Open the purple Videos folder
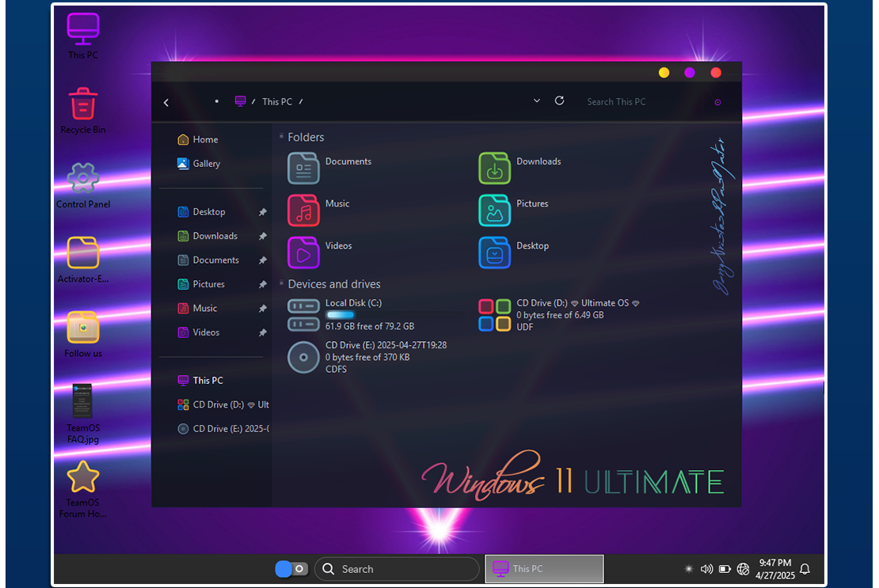Image resolution: width=879 pixels, height=588 pixels. click(x=304, y=253)
